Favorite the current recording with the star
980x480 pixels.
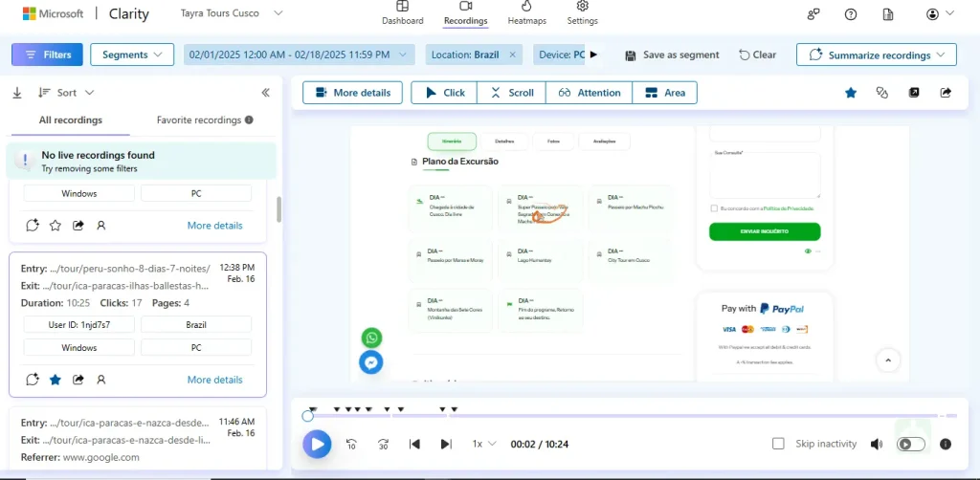coord(850,93)
